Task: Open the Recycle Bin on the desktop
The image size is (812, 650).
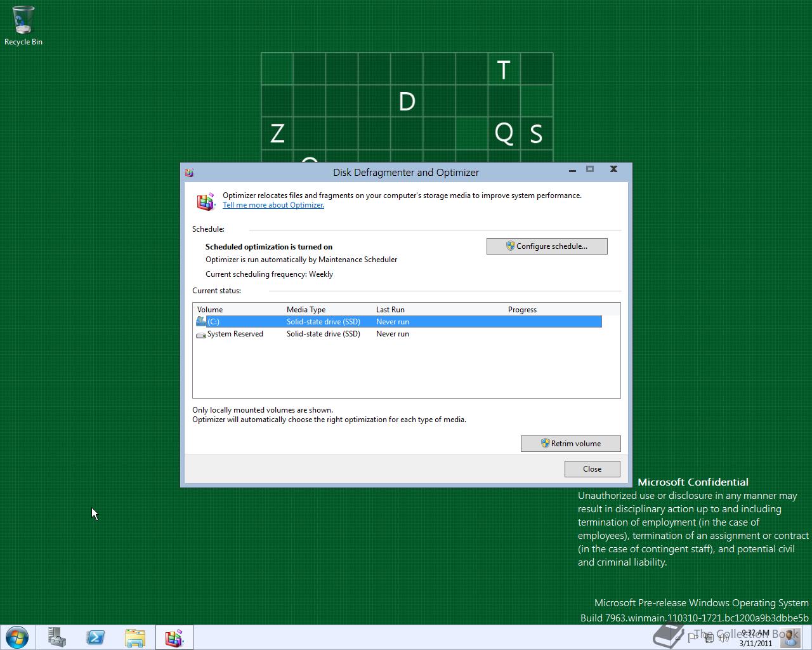Action: pos(23,25)
